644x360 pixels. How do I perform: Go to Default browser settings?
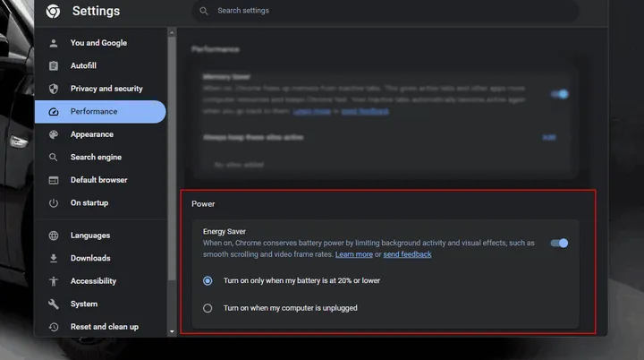(x=98, y=180)
